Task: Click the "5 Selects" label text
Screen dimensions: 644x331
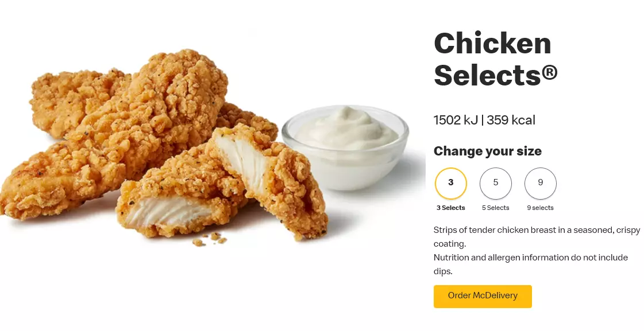Action: click(x=495, y=208)
